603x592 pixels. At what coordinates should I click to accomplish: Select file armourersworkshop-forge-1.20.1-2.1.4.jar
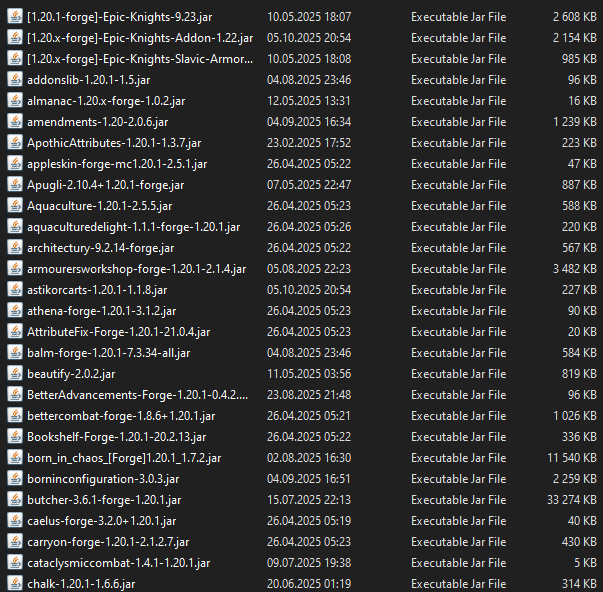tap(137, 269)
